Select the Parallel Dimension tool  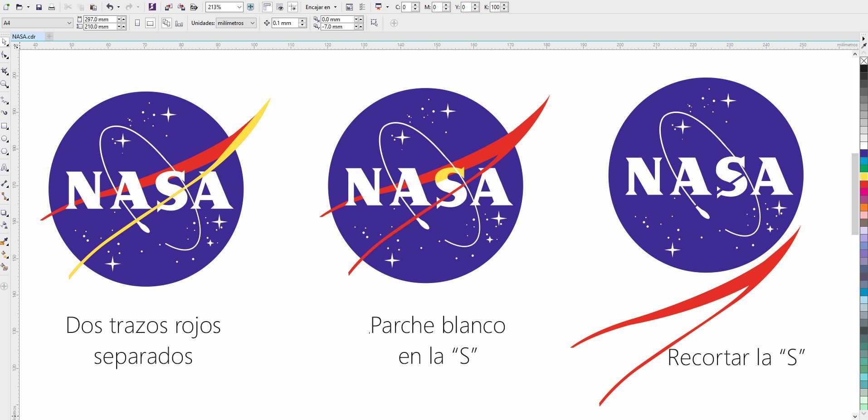pyautogui.click(x=5, y=184)
